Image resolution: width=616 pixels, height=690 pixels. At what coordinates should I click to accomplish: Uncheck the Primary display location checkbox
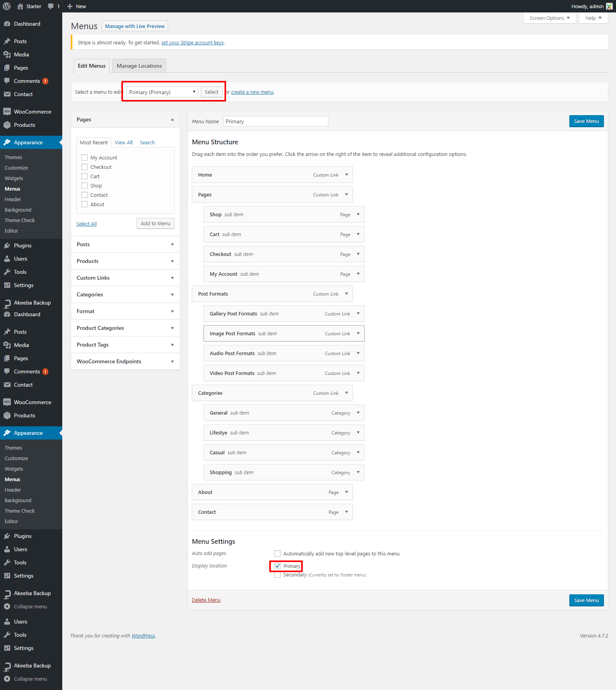click(277, 566)
